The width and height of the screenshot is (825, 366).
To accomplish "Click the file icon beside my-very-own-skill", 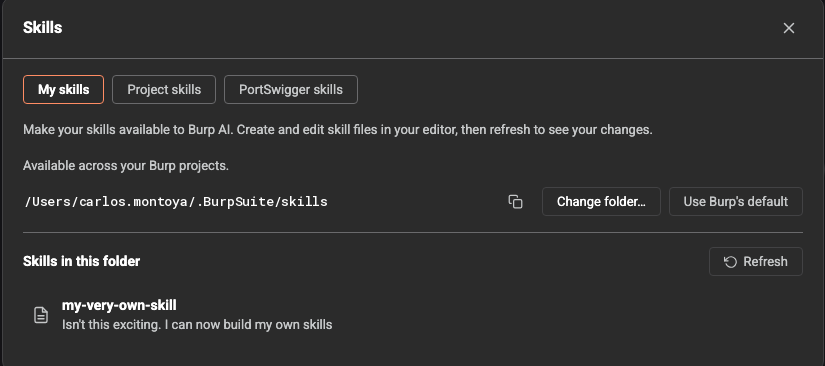I will pos(41,315).
